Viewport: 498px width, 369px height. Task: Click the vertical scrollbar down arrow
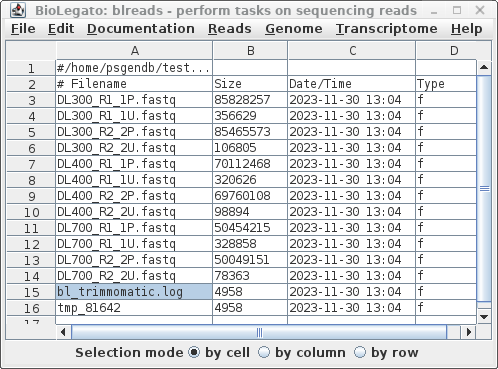[x=484, y=316]
